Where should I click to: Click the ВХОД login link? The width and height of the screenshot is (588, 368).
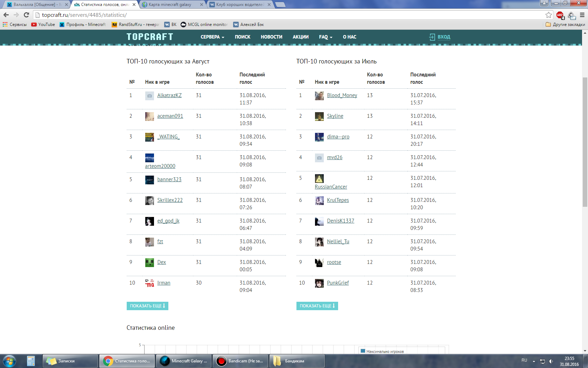tap(440, 37)
